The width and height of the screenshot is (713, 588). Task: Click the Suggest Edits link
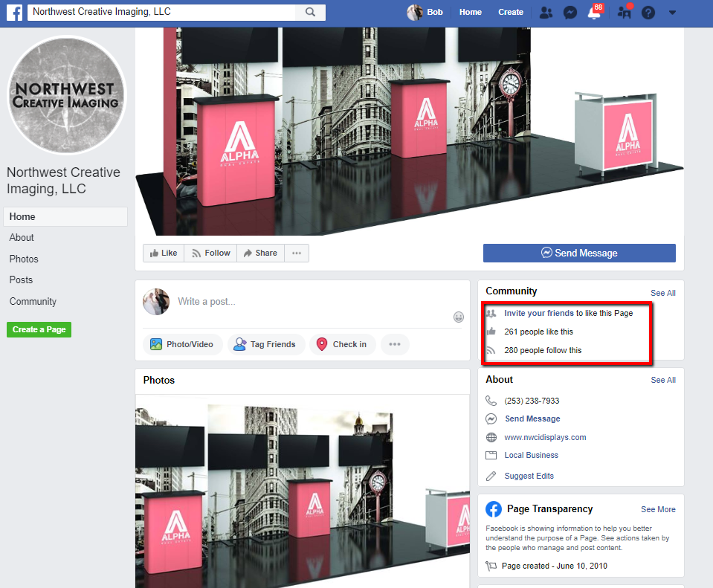coord(529,476)
